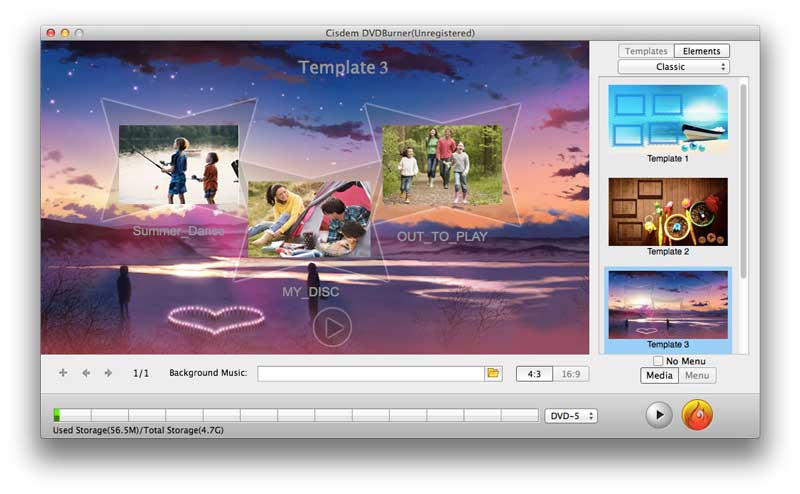800x494 pixels.
Task: Open the Classic template category dropdown
Action: 673,67
